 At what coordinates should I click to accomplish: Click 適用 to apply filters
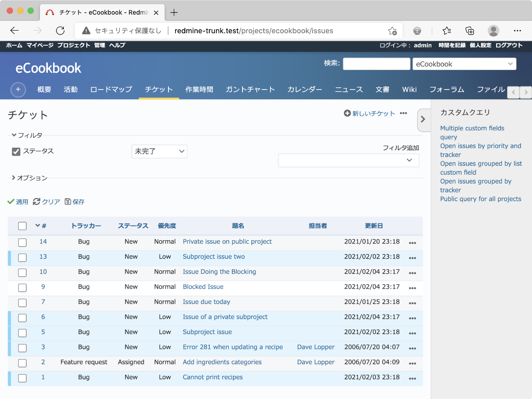click(18, 202)
